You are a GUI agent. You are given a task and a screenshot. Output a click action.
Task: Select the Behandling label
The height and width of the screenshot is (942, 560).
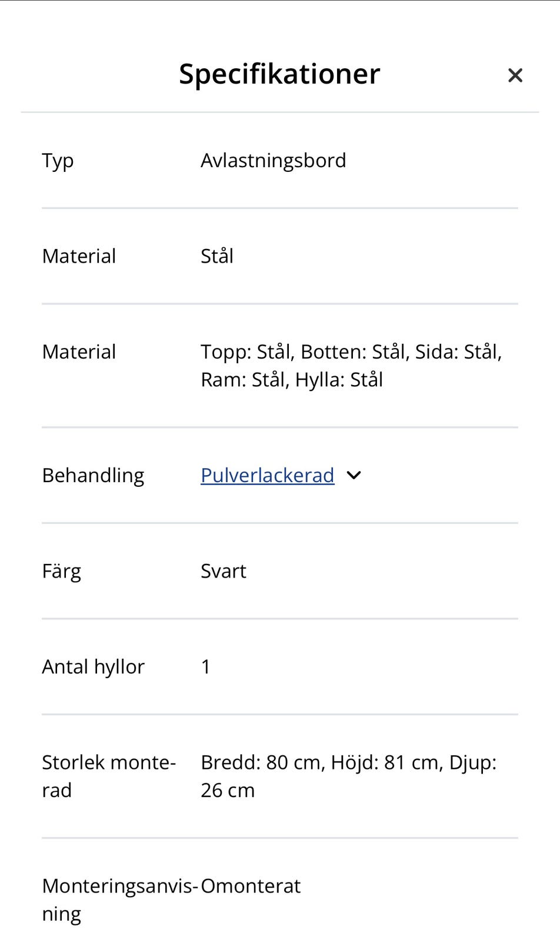click(93, 476)
